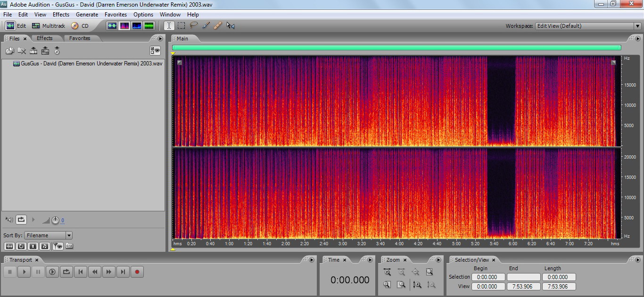Open the Files panel options menu
This screenshot has height=297, width=644.
160,39
